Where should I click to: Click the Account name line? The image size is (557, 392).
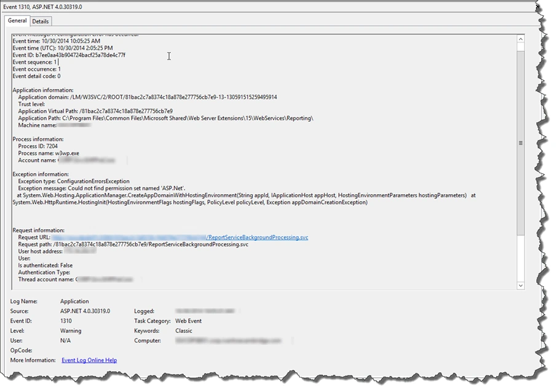pyautogui.click(x=67, y=160)
